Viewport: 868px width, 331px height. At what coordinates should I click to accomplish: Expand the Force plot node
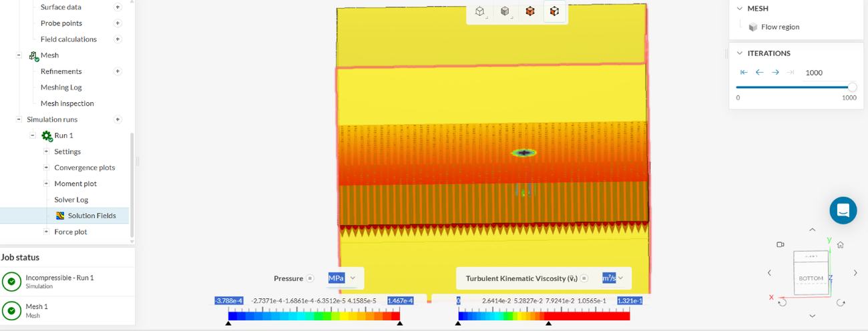click(x=46, y=232)
